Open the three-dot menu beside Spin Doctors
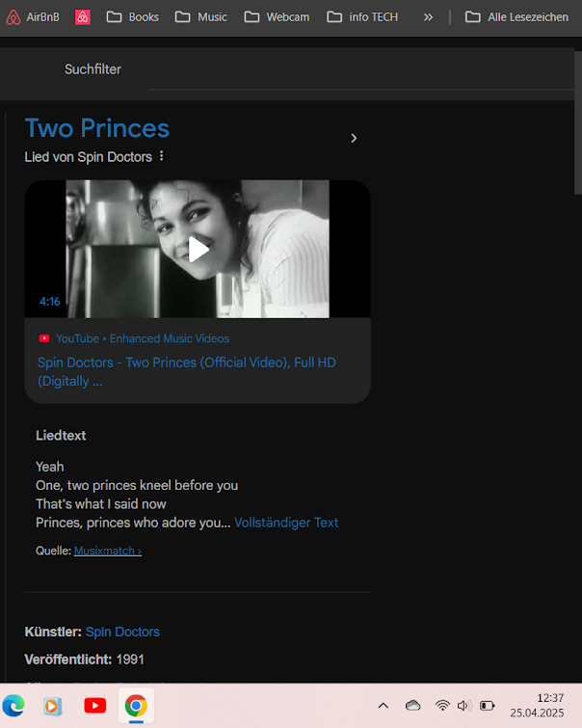The width and height of the screenshot is (582, 728). (162, 156)
